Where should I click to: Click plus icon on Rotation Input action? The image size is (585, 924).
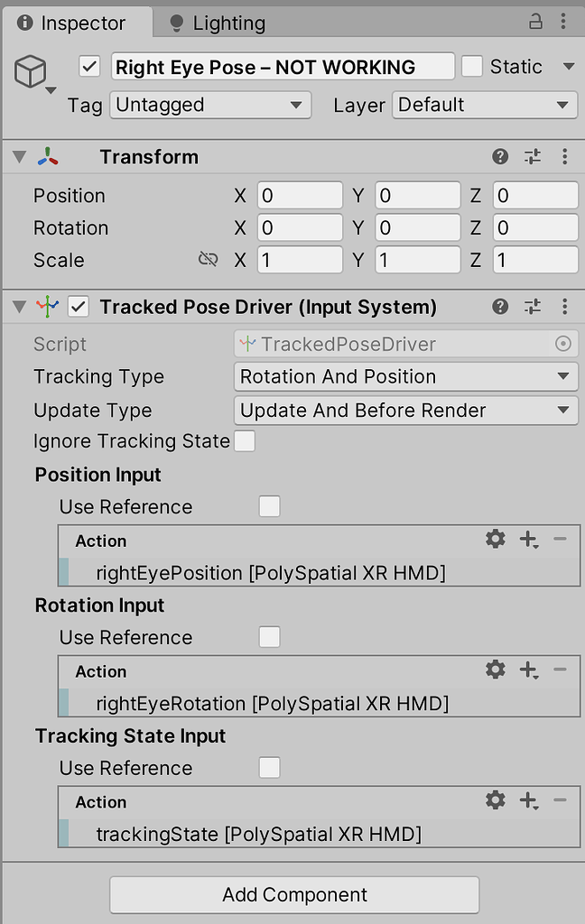(528, 670)
